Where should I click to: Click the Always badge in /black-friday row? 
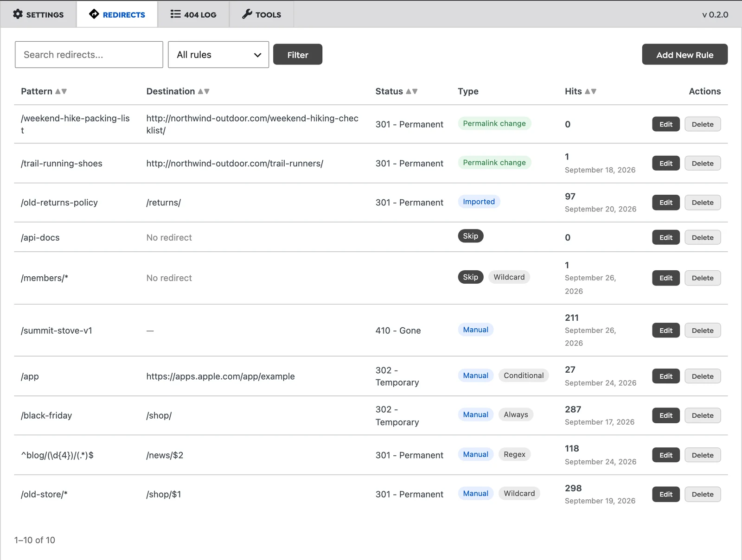click(x=516, y=414)
